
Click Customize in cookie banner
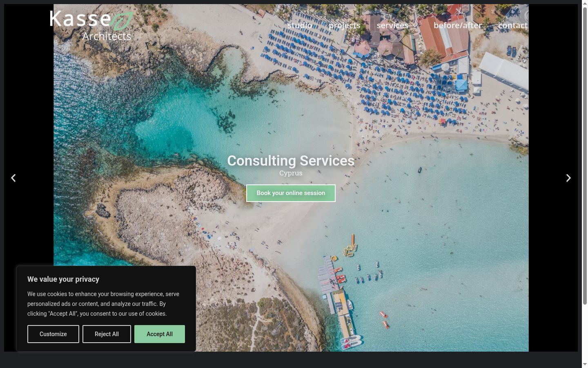tap(53, 334)
